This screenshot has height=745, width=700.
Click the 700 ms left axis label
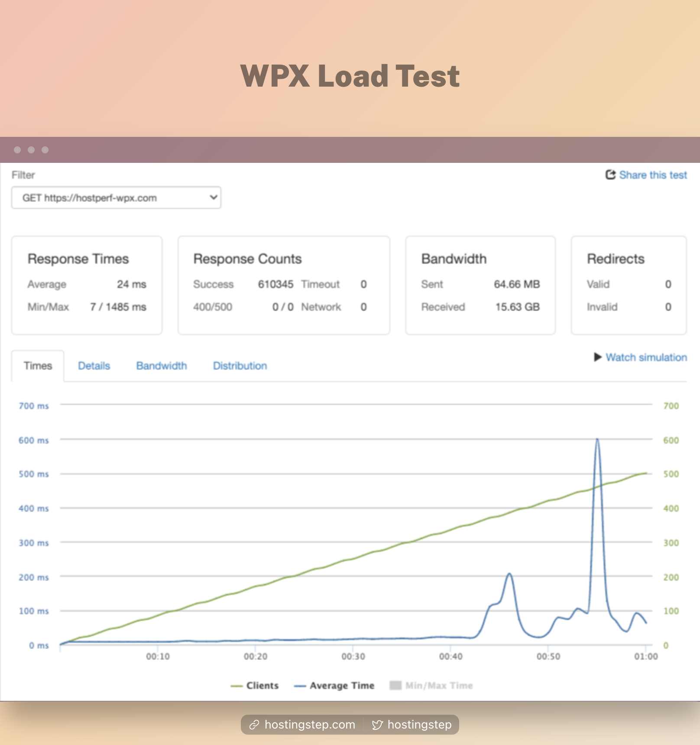[x=34, y=406]
